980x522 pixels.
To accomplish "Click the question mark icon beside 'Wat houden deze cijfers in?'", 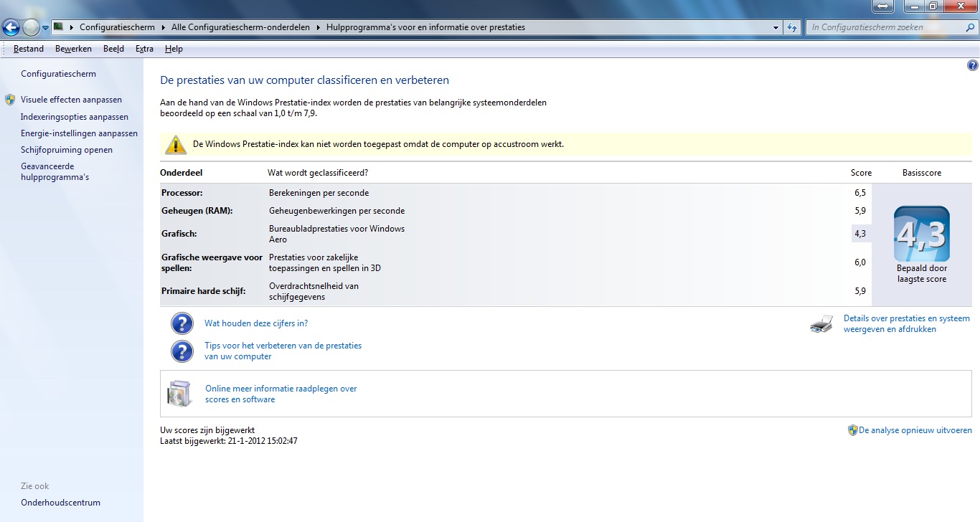I will coord(182,323).
